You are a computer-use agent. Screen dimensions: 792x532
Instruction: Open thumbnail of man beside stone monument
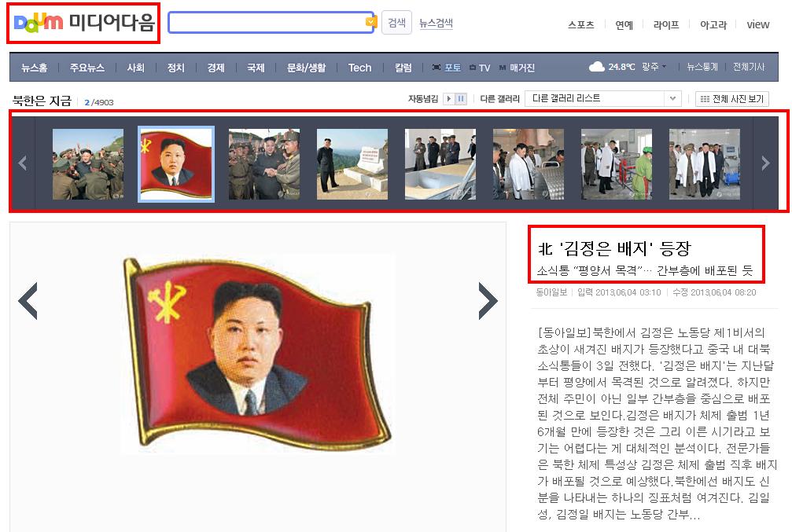tap(352, 164)
